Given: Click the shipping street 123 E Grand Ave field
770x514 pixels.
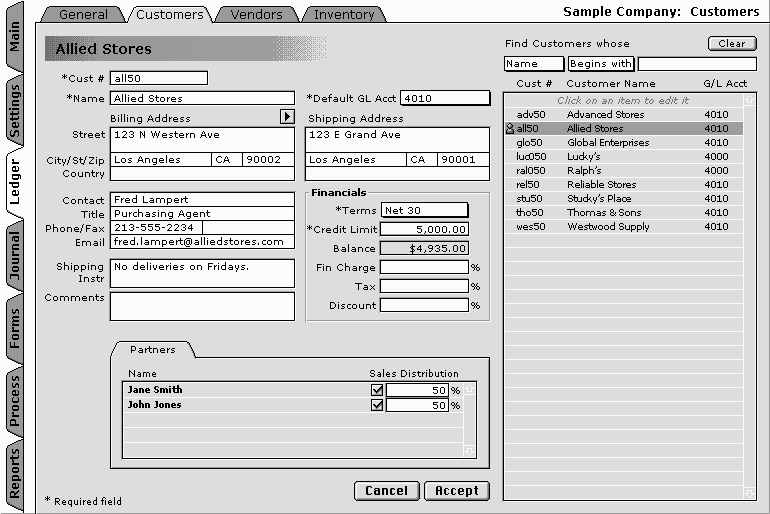Looking at the screenshot, I should (397, 140).
